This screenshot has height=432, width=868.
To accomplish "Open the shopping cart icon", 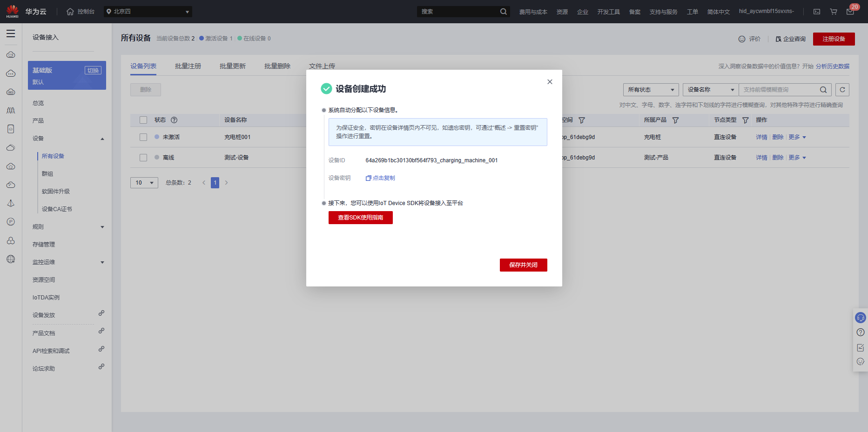I will pyautogui.click(x=834, y=12).
